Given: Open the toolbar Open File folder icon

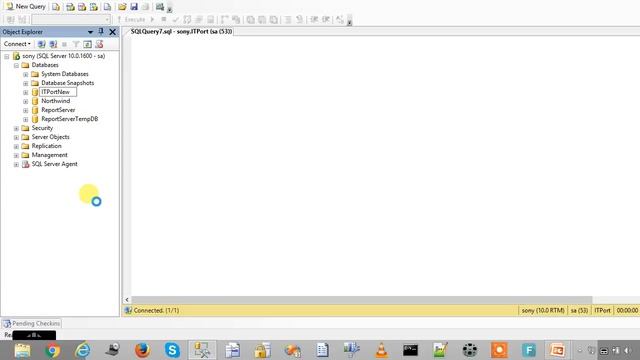Looking at the screenshot, I should coord(122,7).
